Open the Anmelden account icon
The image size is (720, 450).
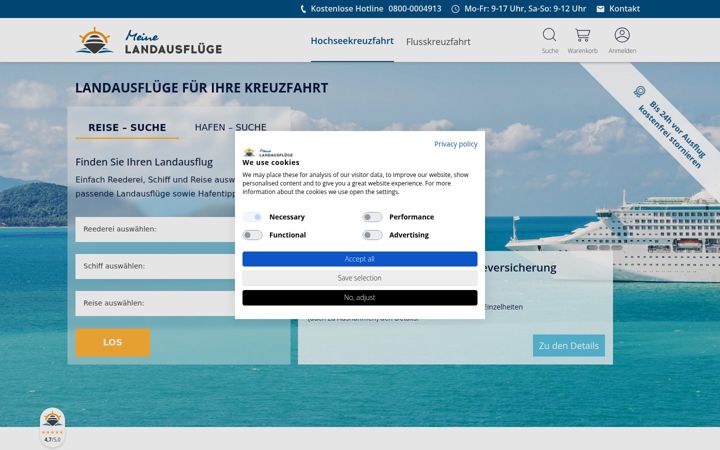[x=622, y=35]
